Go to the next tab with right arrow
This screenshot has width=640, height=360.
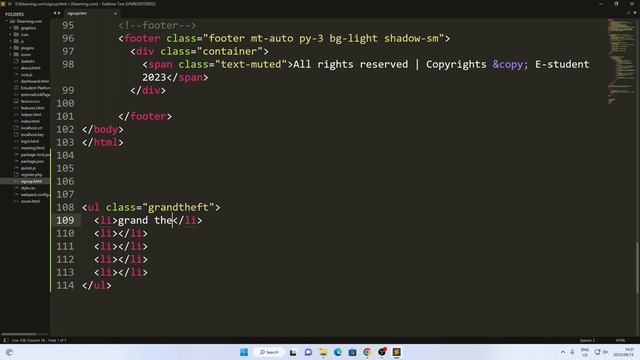59,13
